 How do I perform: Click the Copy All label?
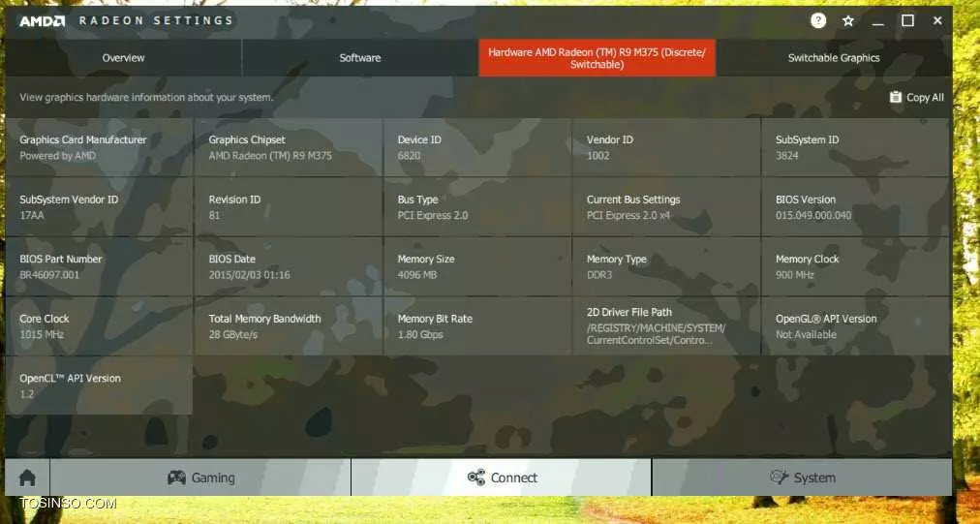pos(925,98)
